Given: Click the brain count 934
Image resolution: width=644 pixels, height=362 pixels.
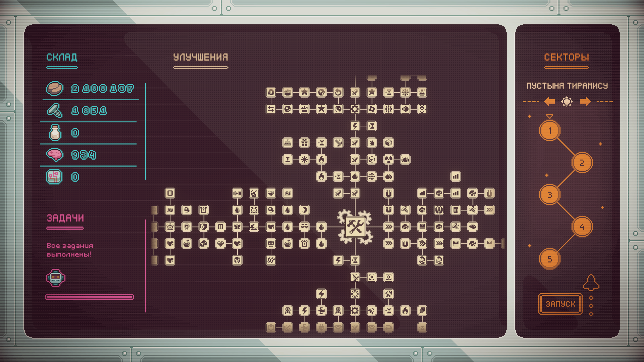Looking at the screenshot, I should point(84,155).
